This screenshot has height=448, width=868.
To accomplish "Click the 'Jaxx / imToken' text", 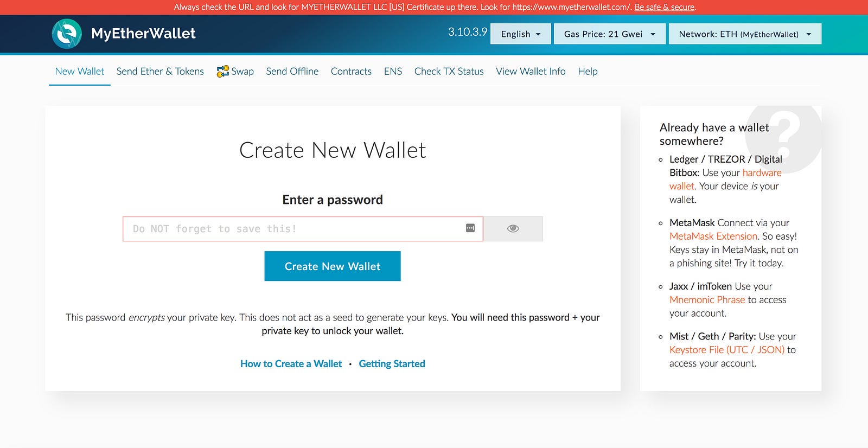I will coord(700,286).
